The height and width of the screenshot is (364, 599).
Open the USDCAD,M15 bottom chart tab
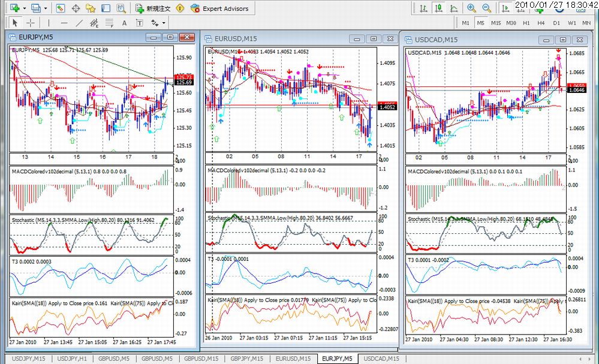point(381,359)
